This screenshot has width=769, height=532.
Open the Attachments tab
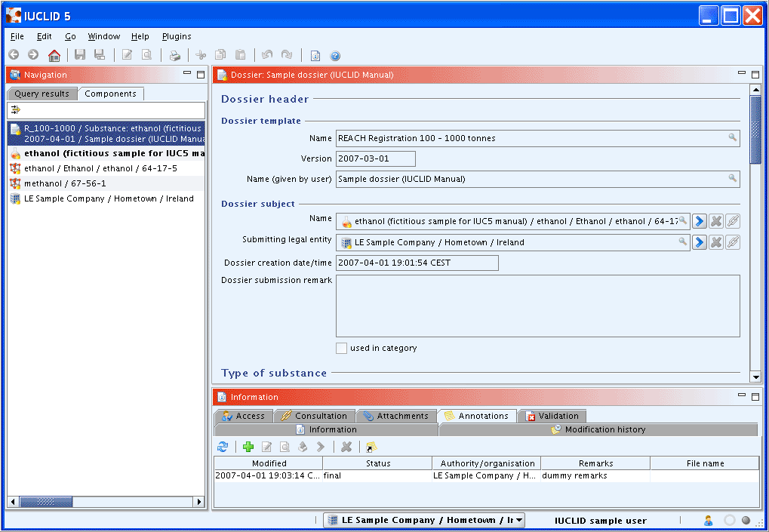tap(396, 416)
